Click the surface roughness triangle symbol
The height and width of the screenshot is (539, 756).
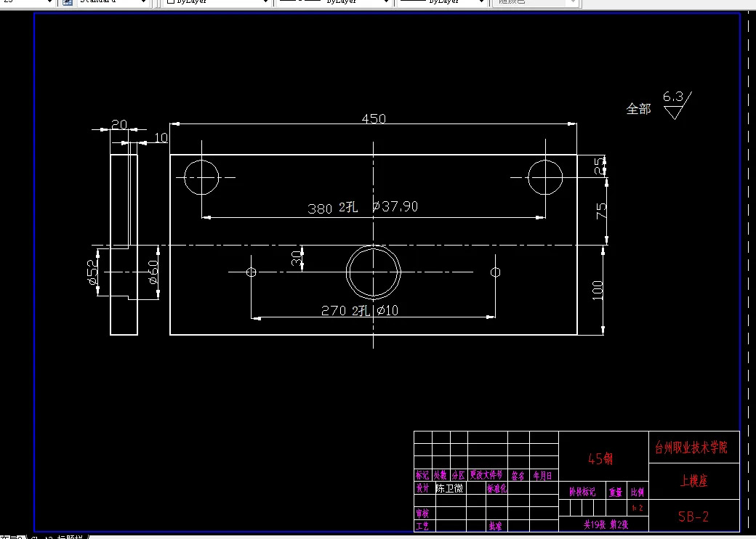675,112
